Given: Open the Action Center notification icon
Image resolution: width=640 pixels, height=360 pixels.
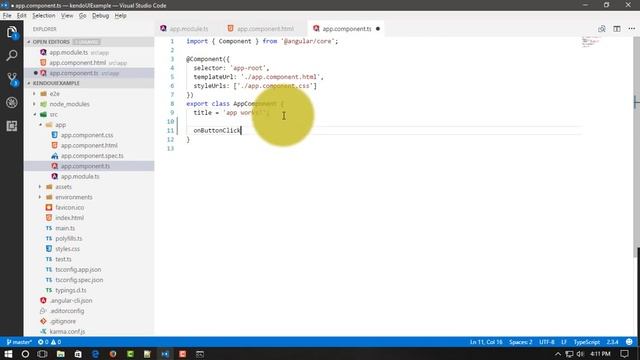Looking at the screenshot, I should click(x=624, y=354).
